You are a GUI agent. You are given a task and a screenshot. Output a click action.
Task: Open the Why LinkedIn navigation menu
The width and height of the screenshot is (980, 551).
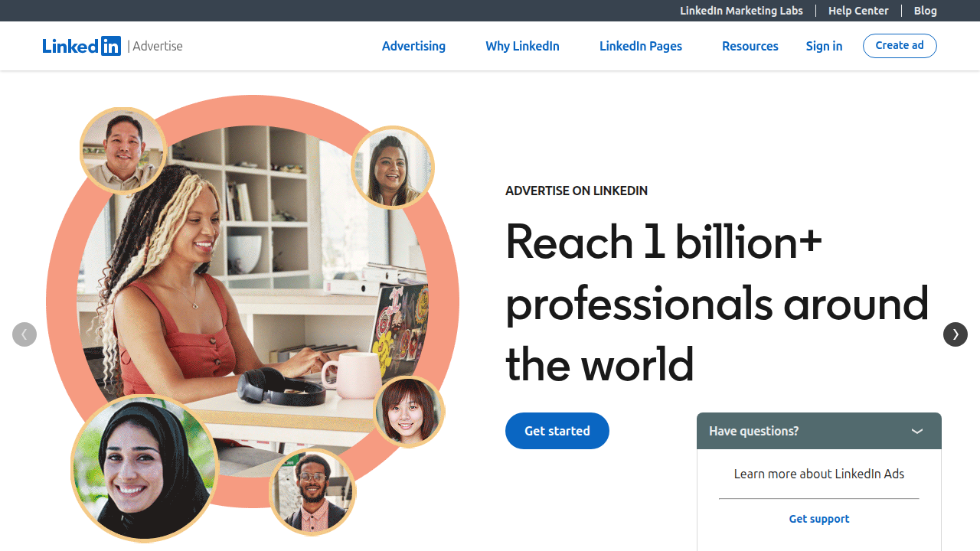pos(522,46)
